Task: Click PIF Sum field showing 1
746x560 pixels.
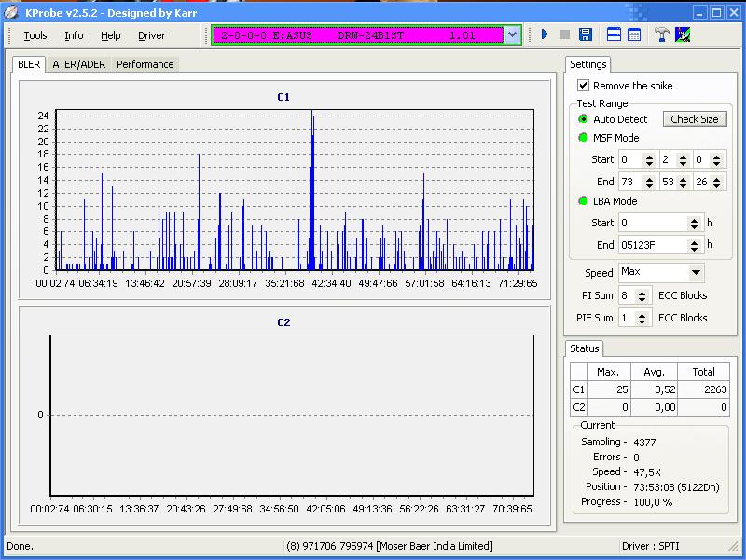Action: pyautogui.click(x=627, y=318)
